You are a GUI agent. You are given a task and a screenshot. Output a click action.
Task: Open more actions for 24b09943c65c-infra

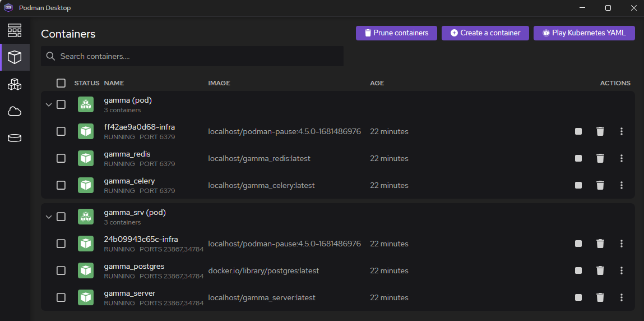622,244
